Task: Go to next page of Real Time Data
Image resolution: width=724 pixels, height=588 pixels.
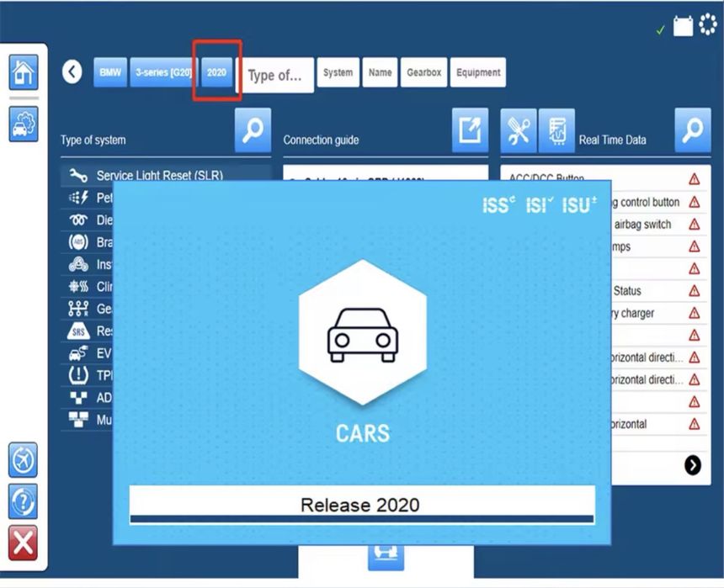Action: [x=693, y=465]
